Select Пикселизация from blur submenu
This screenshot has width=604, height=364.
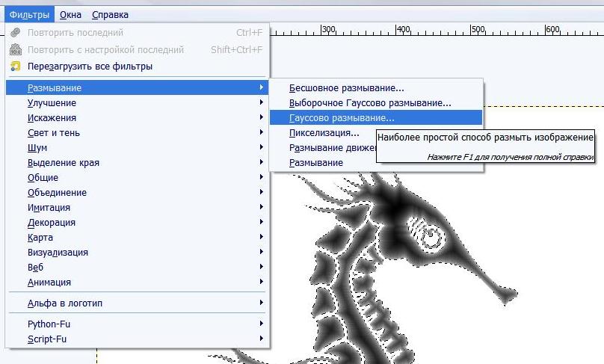tap(324, 133)
